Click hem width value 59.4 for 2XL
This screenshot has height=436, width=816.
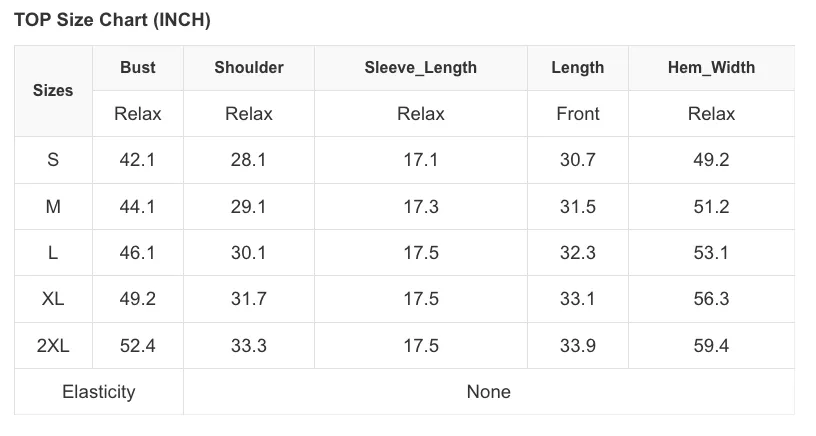coord(711,345)
